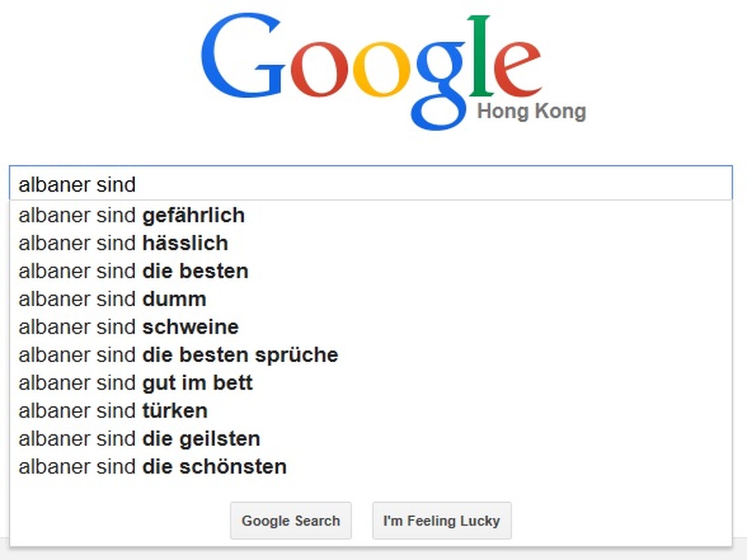The image size is (747, 560).
Task: Choose suggestion 'albaner sind die geilsten'
Action: [x=371, y=439]
